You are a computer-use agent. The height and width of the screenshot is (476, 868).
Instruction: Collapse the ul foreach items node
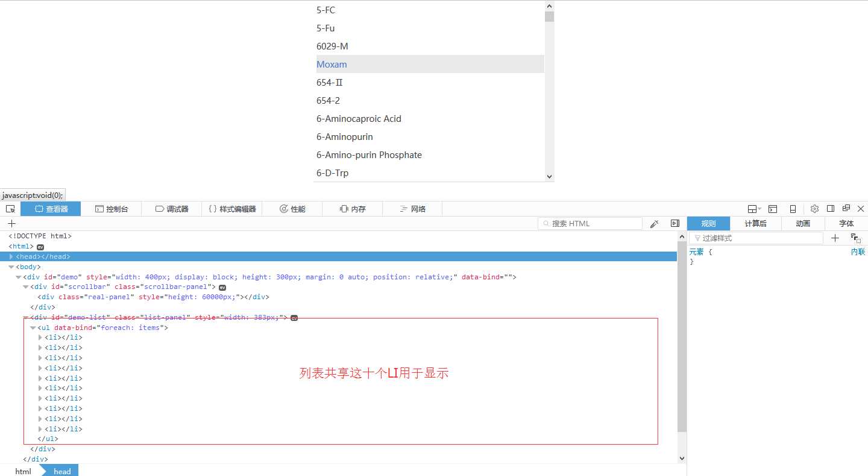tap(33, 328)
